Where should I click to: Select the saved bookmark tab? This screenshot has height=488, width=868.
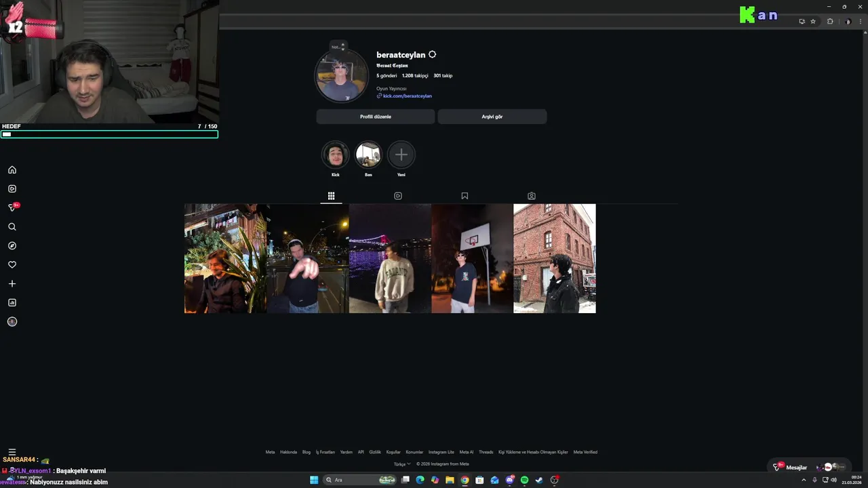pyautogui.click(x=465, y=196)
